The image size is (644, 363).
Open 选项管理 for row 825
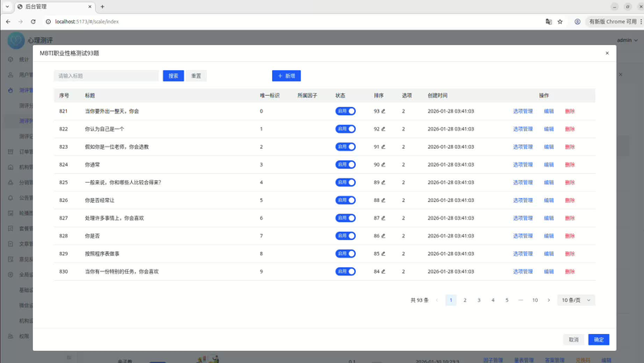[x=522, y=183]
